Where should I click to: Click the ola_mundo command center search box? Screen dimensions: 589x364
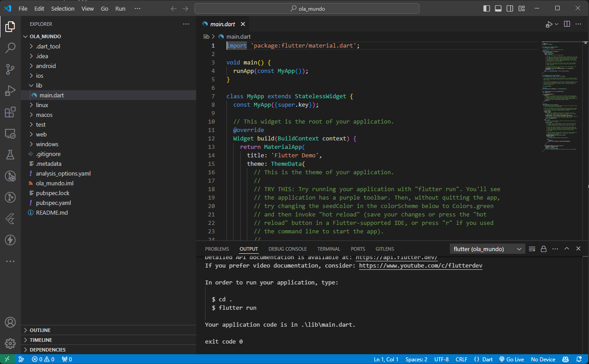pyautogui.click(x=307, y=8)
